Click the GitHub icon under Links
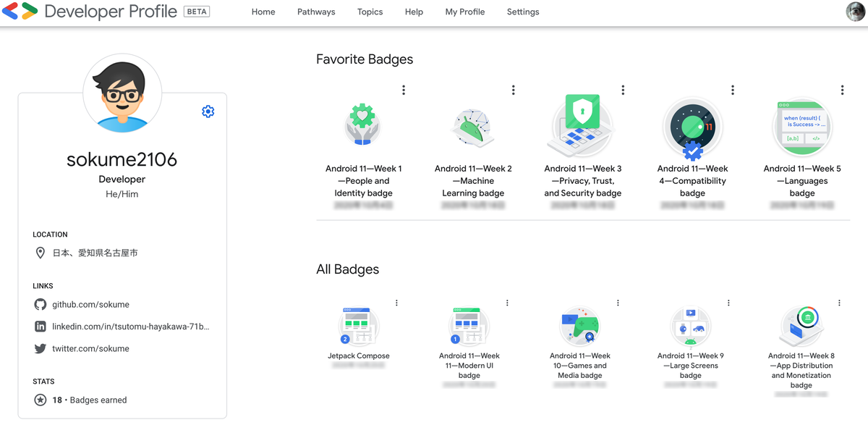The width and height of the screenshot is (868, 425). (x=41, y=305)
